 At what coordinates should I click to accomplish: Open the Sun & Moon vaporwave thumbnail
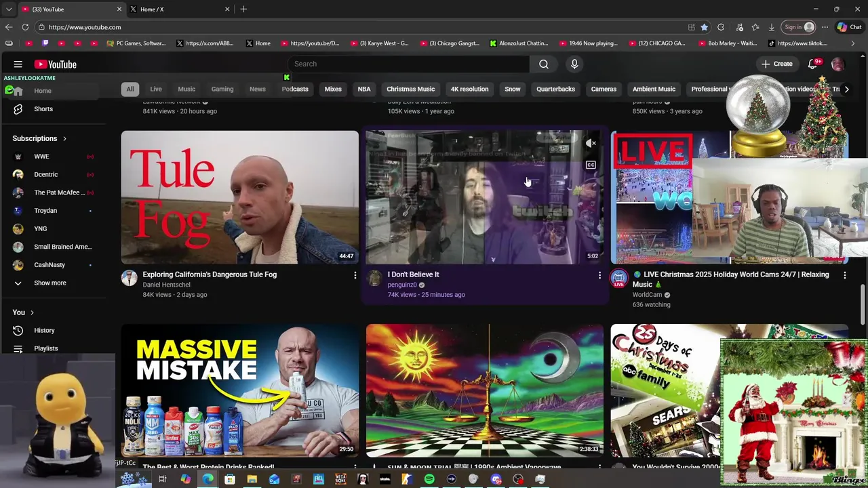(x=485, y=390)
